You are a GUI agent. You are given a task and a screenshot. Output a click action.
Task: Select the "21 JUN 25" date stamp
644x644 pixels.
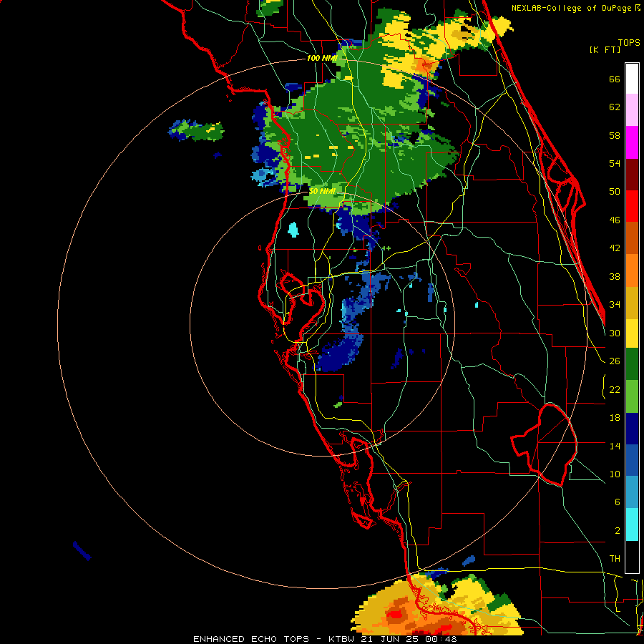389,639
